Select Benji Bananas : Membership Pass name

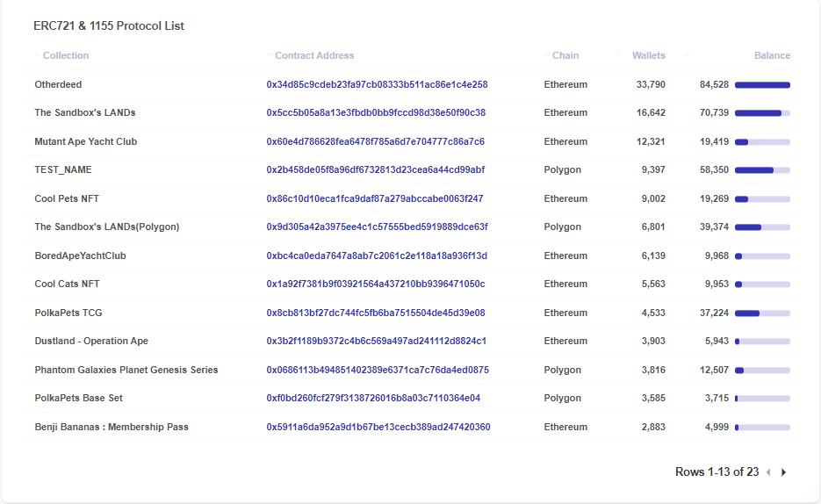point(112,427)
